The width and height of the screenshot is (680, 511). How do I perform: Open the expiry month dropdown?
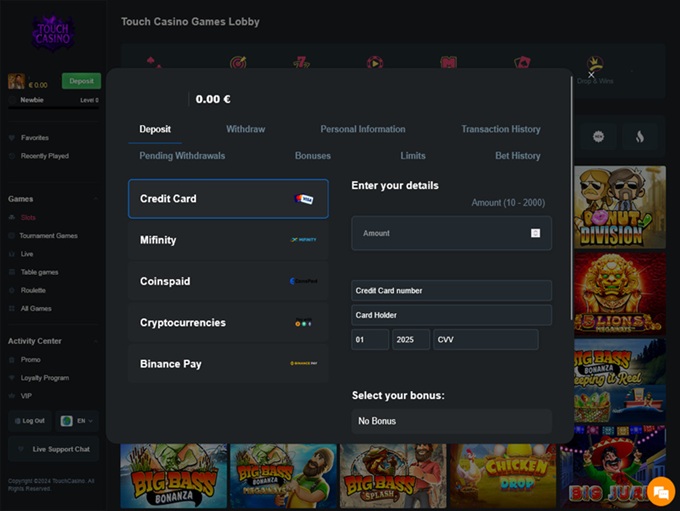[x=370, y=340]
